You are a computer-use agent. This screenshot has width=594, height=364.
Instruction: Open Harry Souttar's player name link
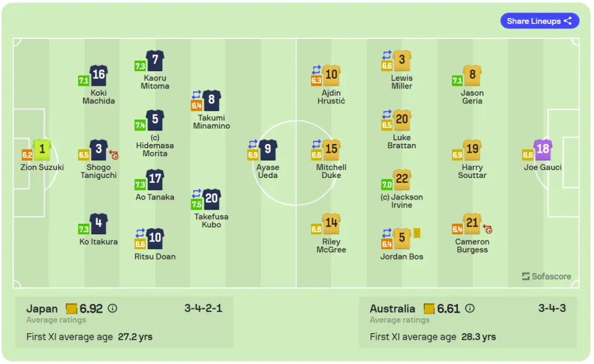point(472,171)
